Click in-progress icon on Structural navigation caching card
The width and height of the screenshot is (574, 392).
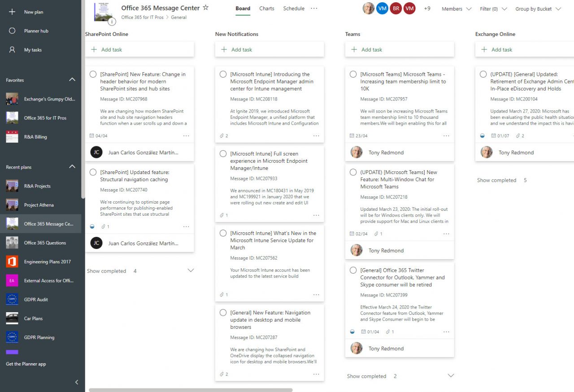pyautogui.click(x=92, y=226)
